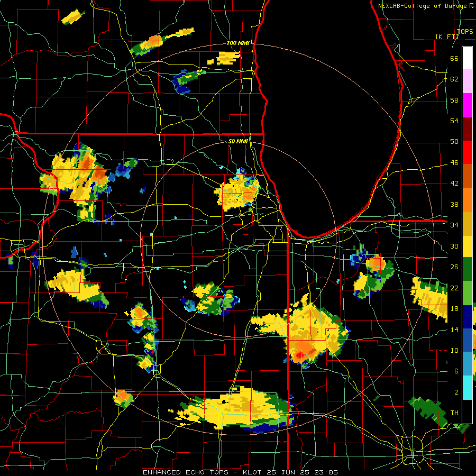Click the legend value 66
476x476 pixels.
click(454, 58)
